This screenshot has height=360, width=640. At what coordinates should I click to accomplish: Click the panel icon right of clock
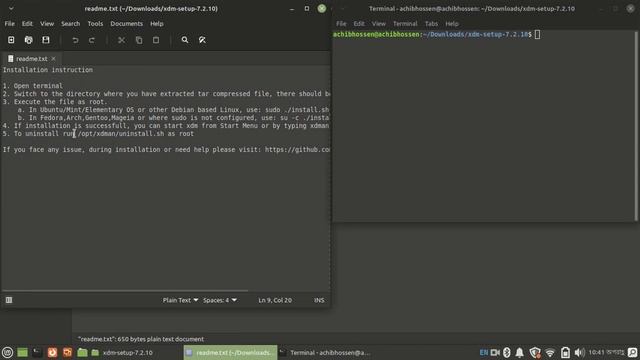tap(632, 352)
